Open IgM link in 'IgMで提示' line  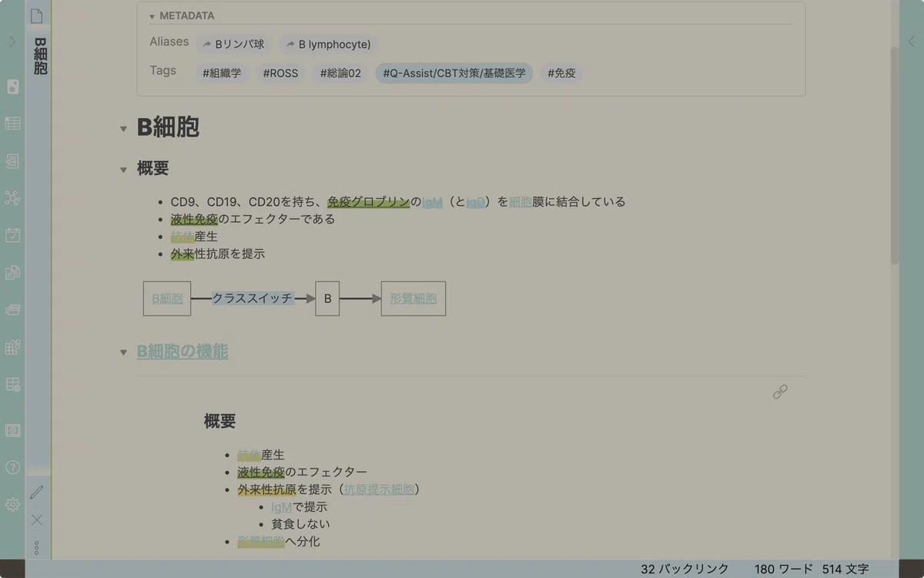(282, 507)
